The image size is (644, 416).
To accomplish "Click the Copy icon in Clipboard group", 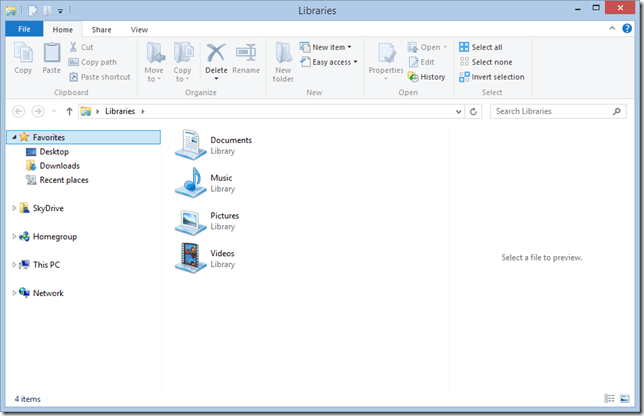I will 23,53.
